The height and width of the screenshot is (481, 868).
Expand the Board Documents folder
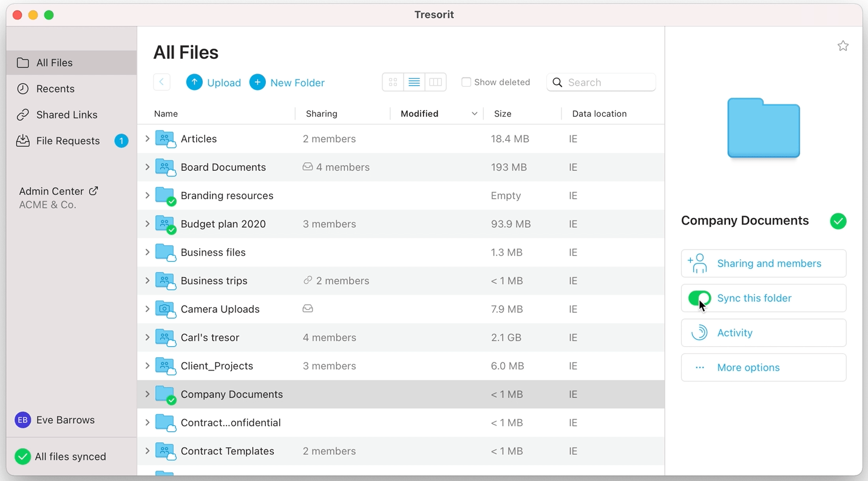point(147,167)
